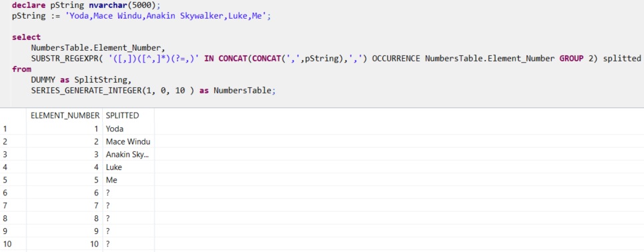Image resolution: width=644 pixels, height=252 pixels.
Task: Click the regex pattern '([,])([^,]*)(?=,)'
Action: pyautogui.click(x=154, y=59)
